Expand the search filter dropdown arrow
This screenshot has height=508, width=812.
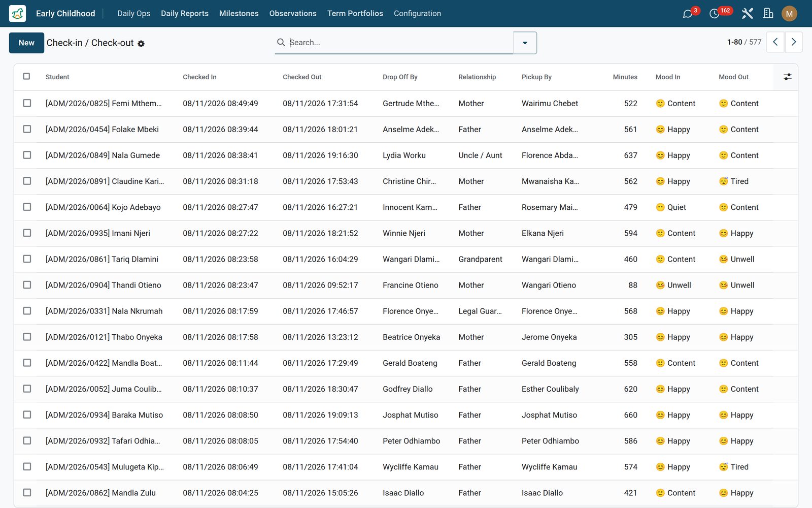coord(525,43)
